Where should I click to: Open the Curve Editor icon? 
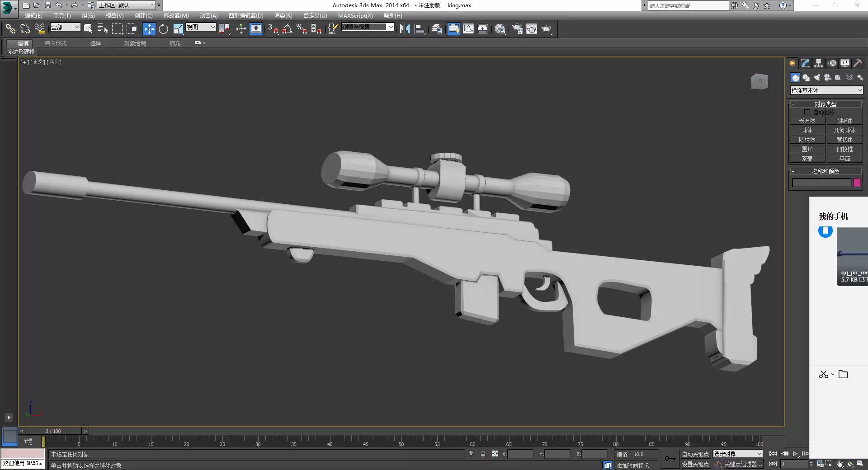click(x=468, y=29)
